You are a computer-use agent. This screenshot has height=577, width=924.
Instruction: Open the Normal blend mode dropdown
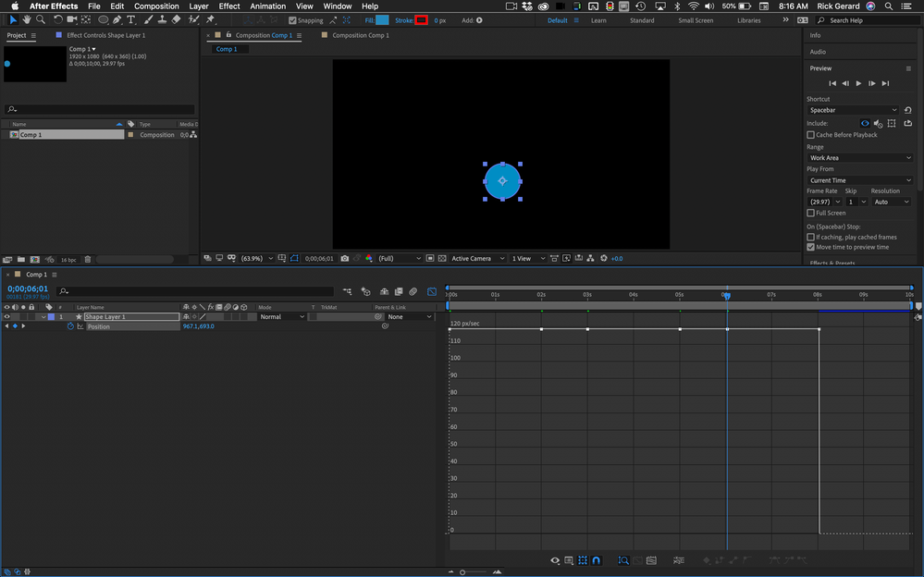click(x=281, y=317)
